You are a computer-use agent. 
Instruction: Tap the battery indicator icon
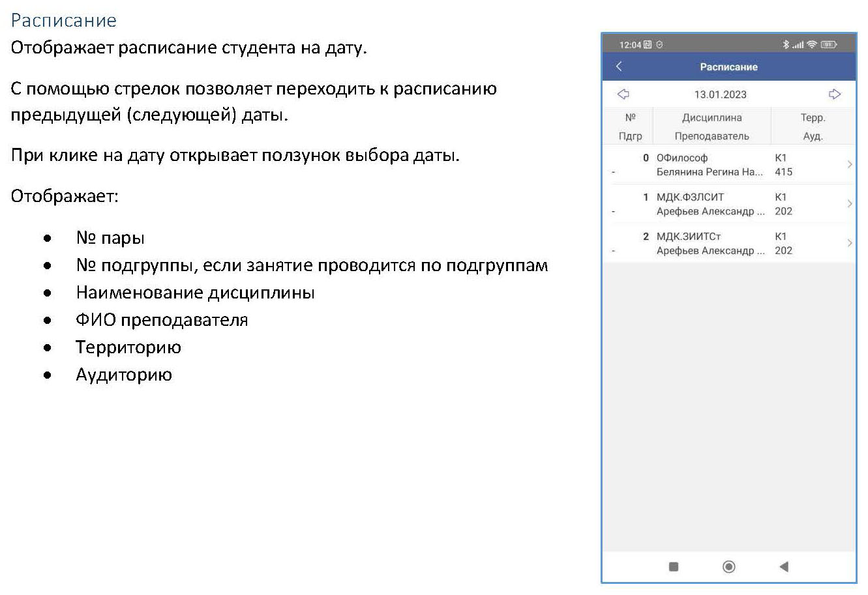coord(828,44)
